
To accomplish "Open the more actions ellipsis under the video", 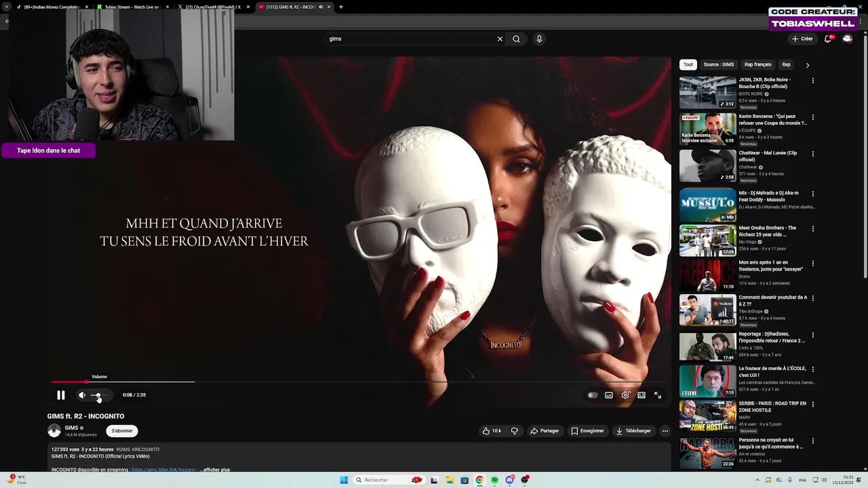I will [665, 431].
